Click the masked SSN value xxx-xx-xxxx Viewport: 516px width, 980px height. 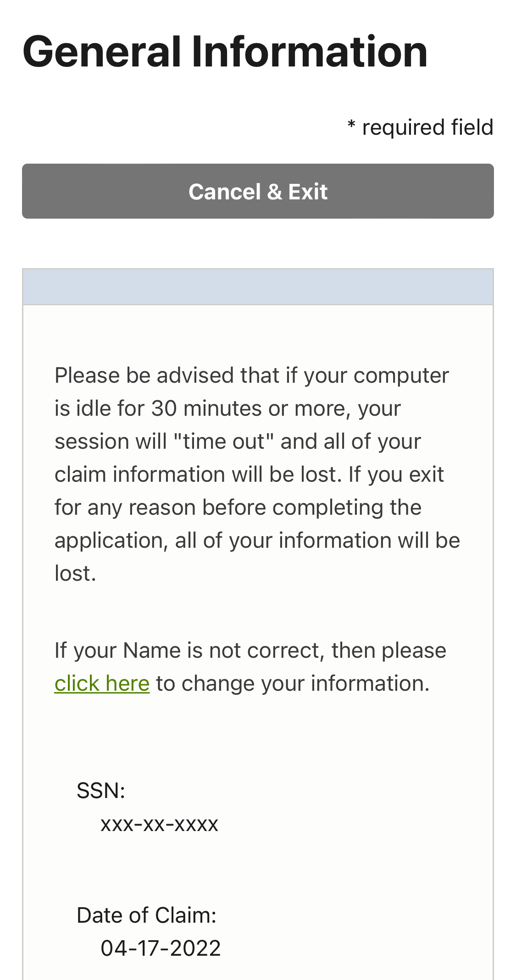159,824
